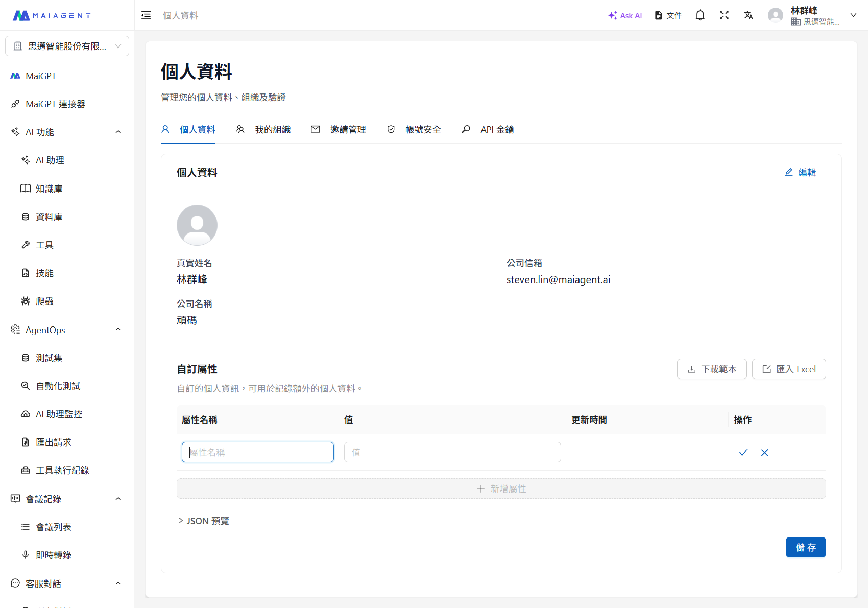Collapse the AgentOps sidebar group

click(118, 330)
